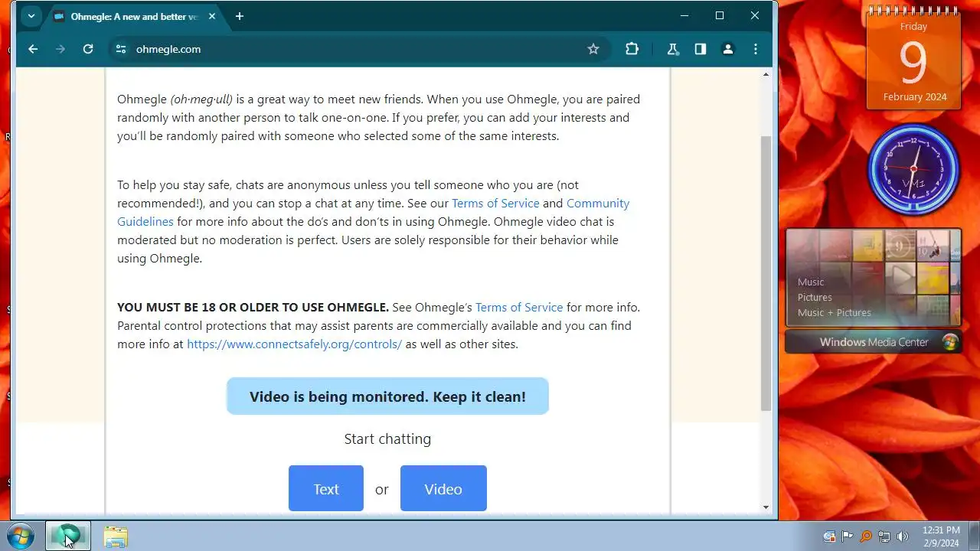Minimize the Chrome window
Screen dimensions: 980x551
click(684, 16)
